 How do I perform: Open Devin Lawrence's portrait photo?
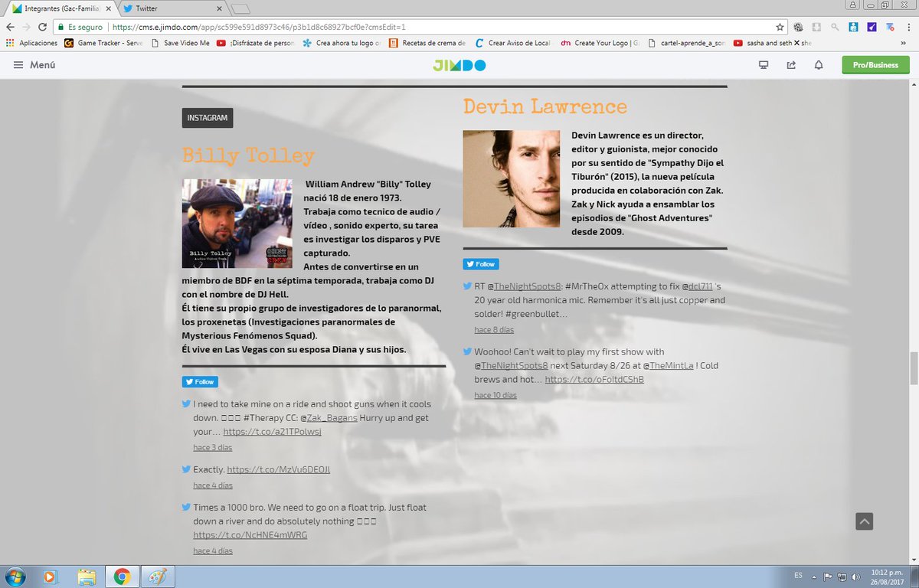[512, 179]
